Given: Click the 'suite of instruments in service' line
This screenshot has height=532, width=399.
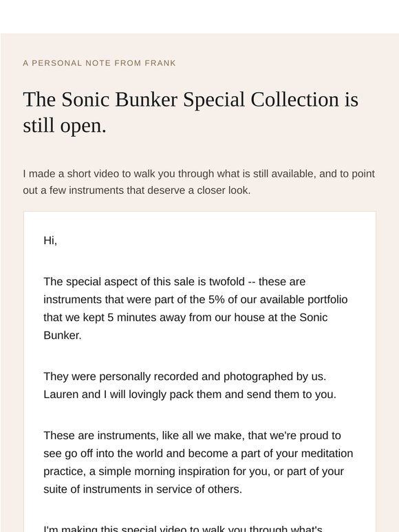Looking at the screenshot, I should click(142, 489).
